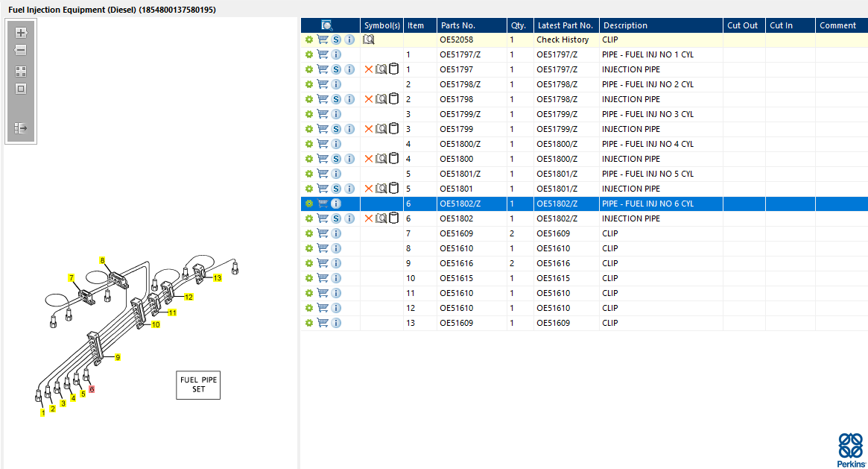Select callout 9 in the diagram
This screenshot has width=868, height=469.
[118, 358]
